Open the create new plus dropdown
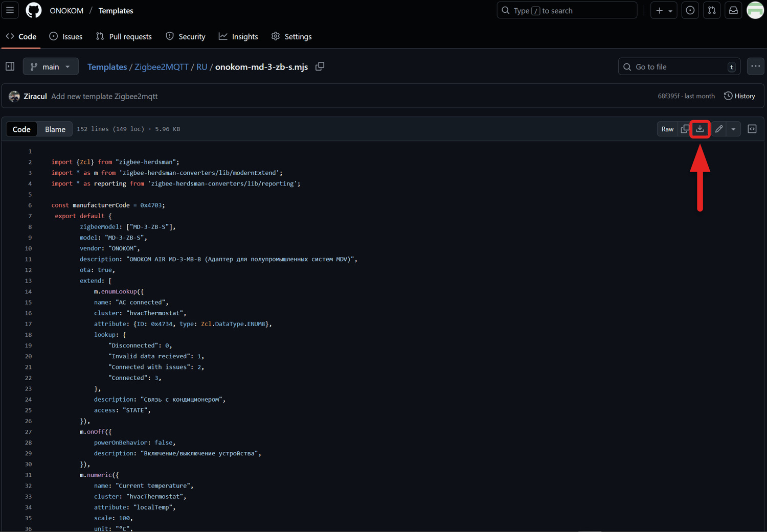 tap(663, 10)
